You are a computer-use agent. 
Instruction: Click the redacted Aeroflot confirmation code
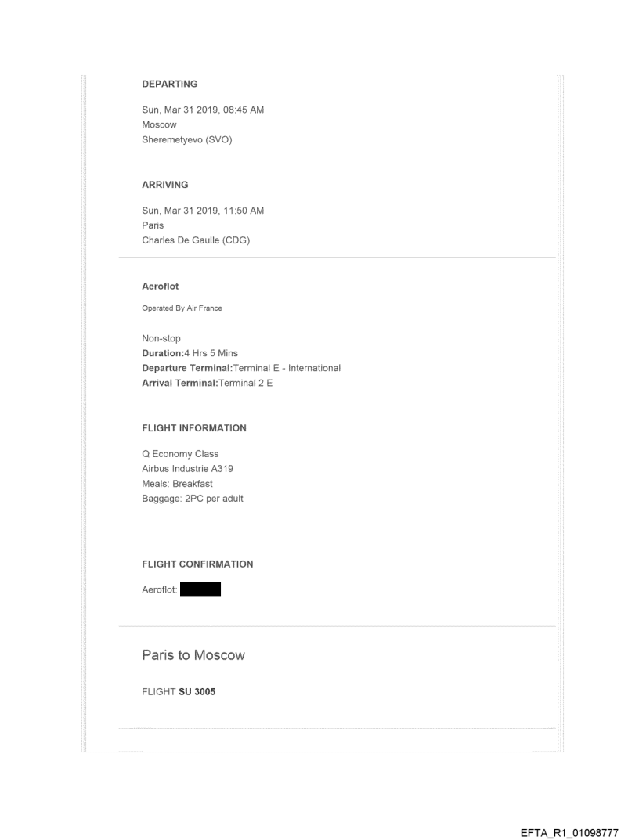(x=200, y=589)
